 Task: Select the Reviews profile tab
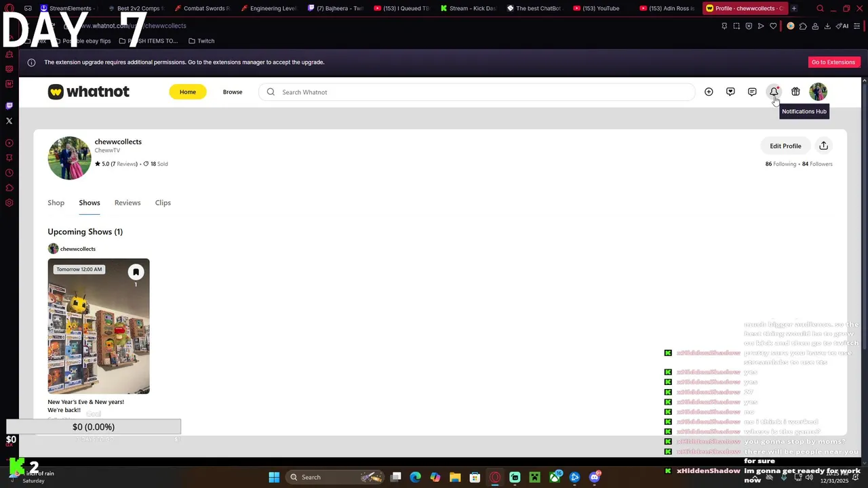[127, 203]
